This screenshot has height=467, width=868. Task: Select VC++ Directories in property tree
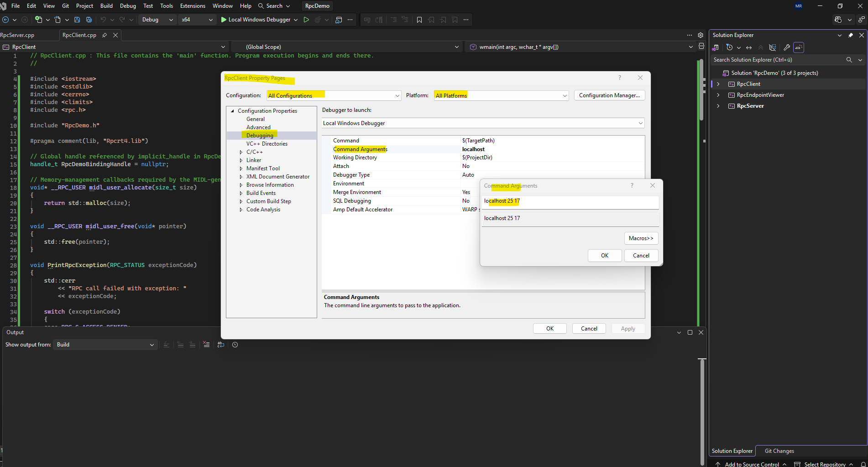click(267, 144)
